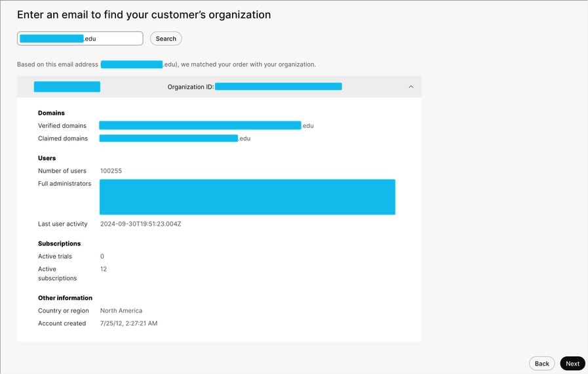Collapse the organization details chevron
This screenshot has height=374, width=588.
pos(411,87)
